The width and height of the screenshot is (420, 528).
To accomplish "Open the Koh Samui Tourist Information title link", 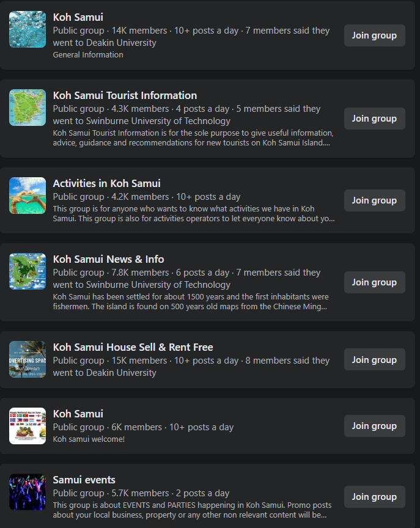I will click(x=125, y=95).
